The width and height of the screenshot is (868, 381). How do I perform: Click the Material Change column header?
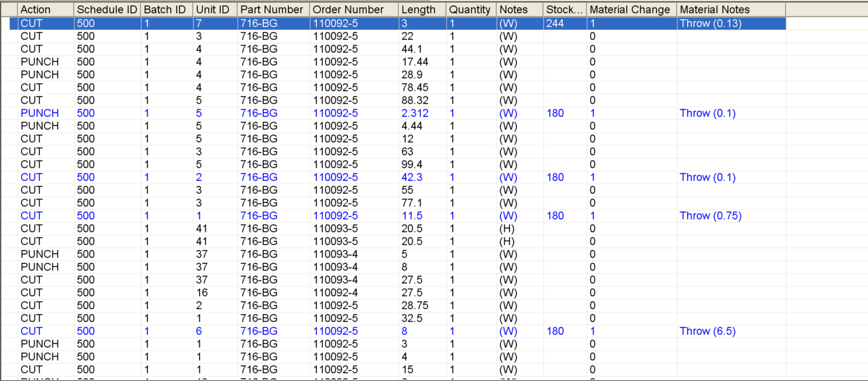click(631, 9)
